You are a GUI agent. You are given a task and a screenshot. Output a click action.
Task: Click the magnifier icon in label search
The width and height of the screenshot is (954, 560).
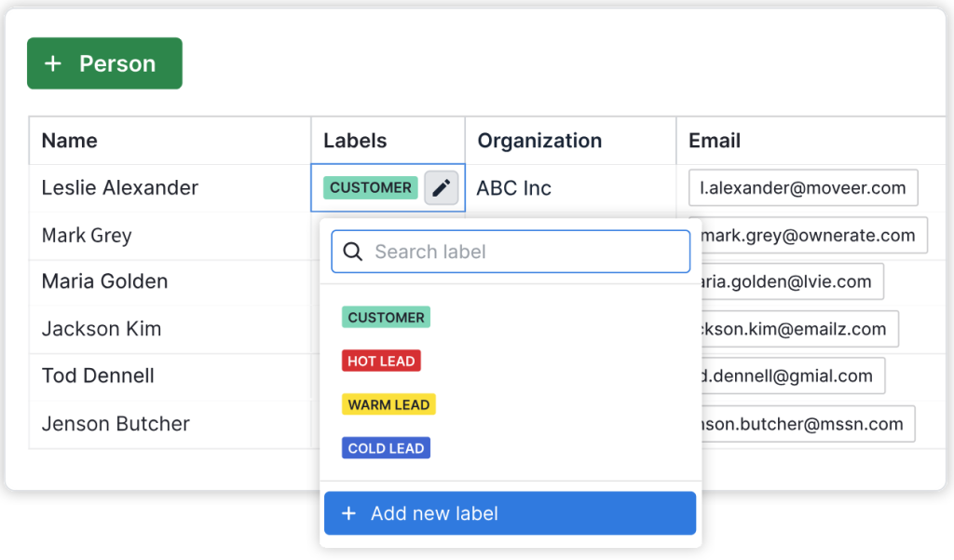[x=352, y=252]
